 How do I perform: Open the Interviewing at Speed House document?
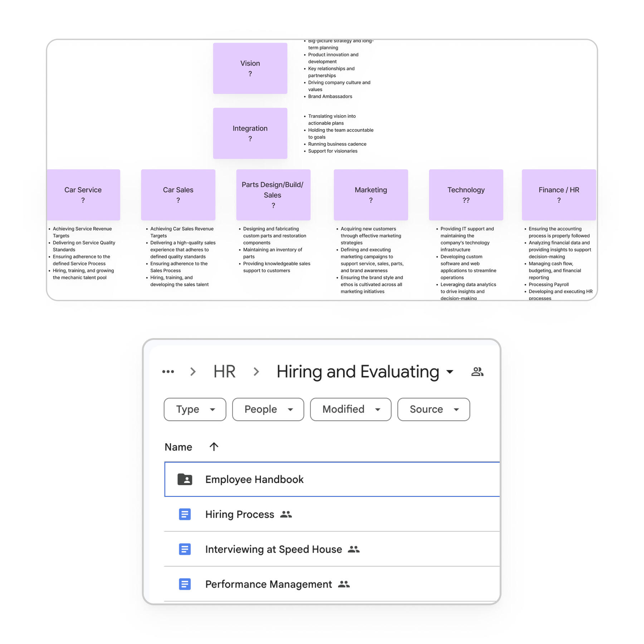pos(273,549)
